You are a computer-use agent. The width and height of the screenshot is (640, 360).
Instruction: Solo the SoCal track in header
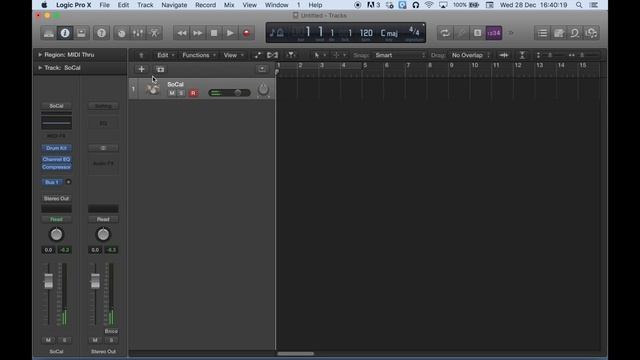pos(181,93)
